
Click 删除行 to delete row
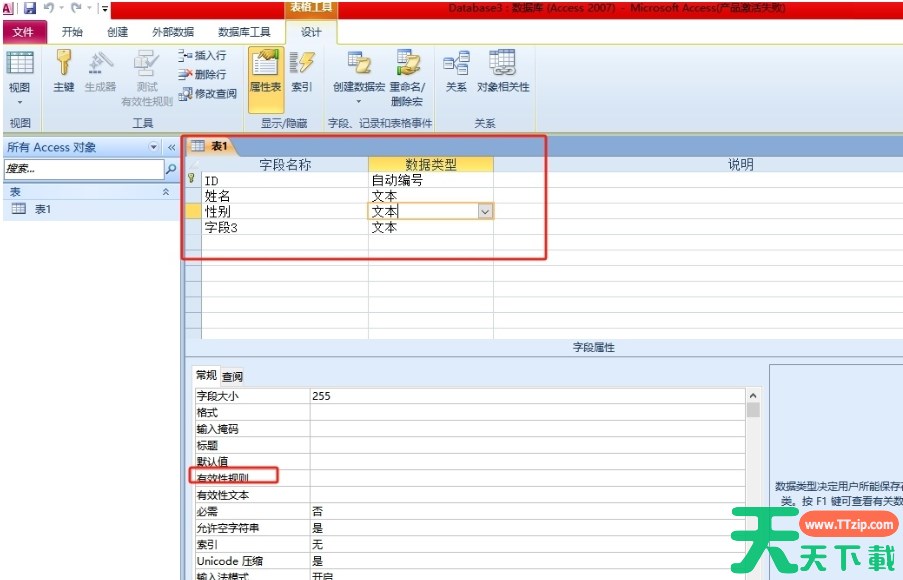[203, 75]
